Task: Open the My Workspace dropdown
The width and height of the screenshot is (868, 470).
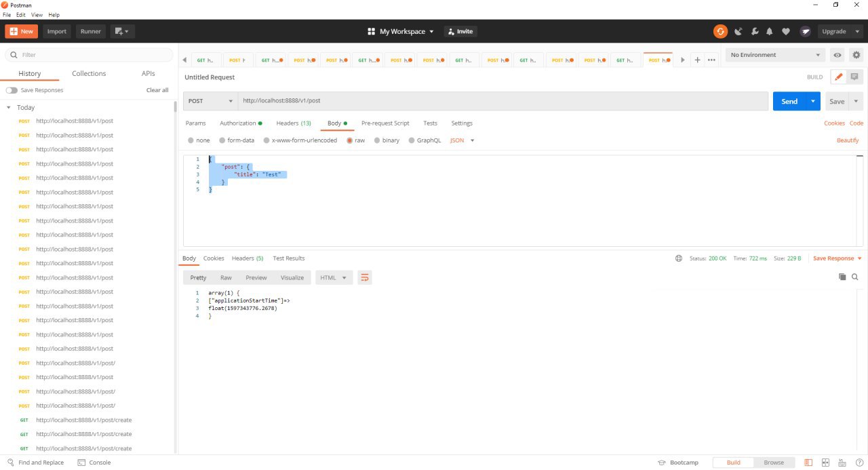Action: pyautogui.click(x=400, y=31)
